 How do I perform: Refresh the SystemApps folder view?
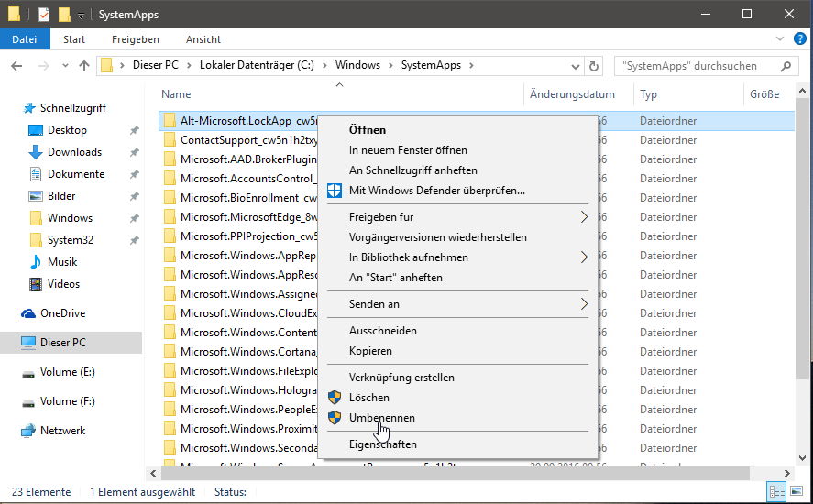pos(594,66)
